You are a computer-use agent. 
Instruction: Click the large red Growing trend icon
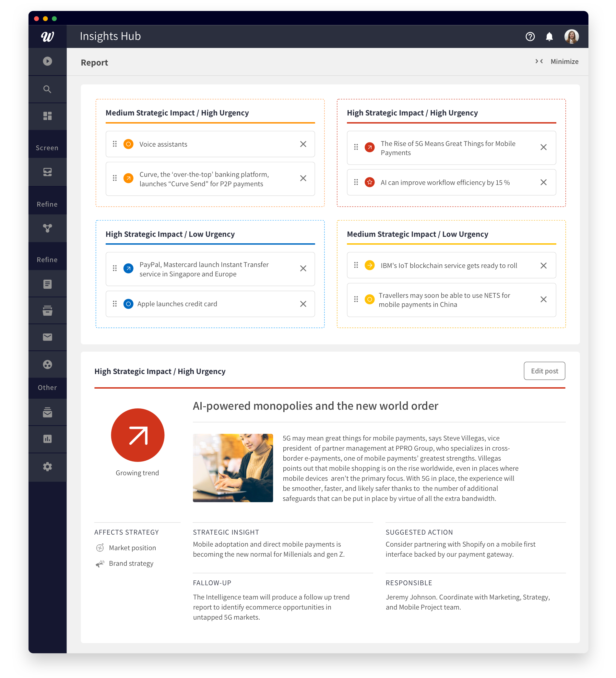coord(137,435)
